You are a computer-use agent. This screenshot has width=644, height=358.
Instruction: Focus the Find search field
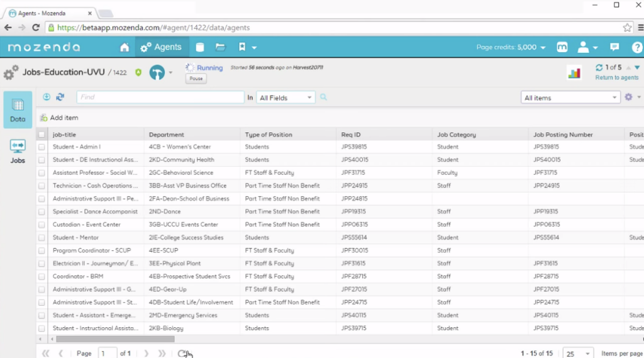[160, 98]
